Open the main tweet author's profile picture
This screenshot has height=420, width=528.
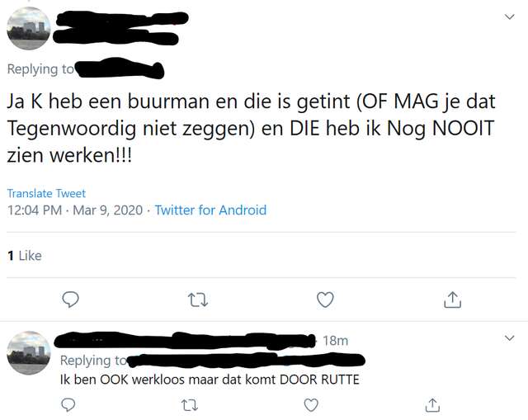tap(29, 28)
